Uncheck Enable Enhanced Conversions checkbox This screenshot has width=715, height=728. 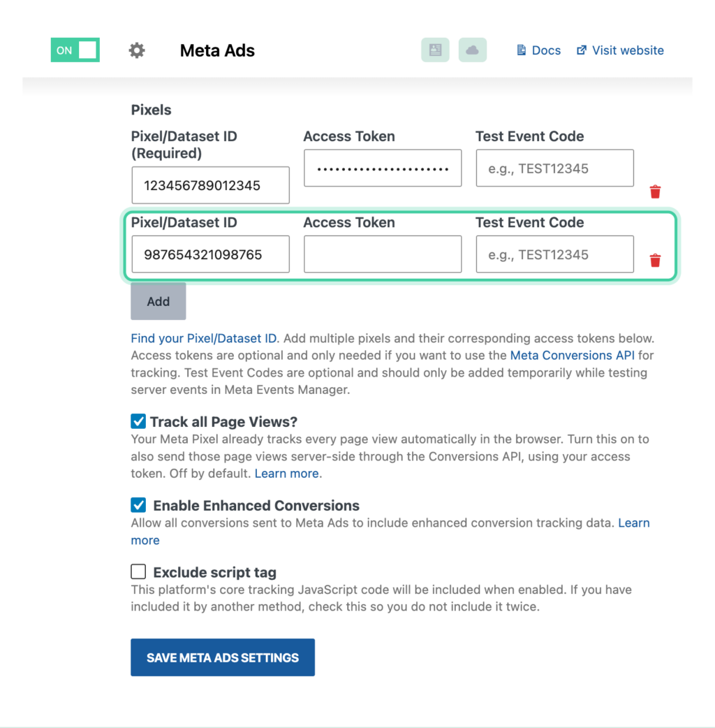tap(138, 504)
